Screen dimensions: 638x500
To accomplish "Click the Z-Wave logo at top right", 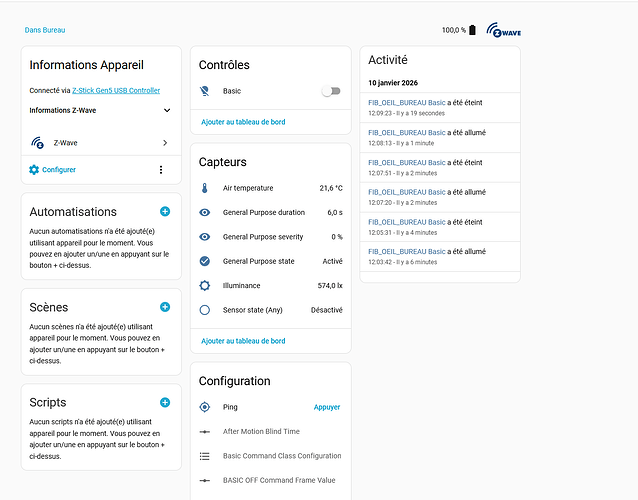I will (504, 31).
